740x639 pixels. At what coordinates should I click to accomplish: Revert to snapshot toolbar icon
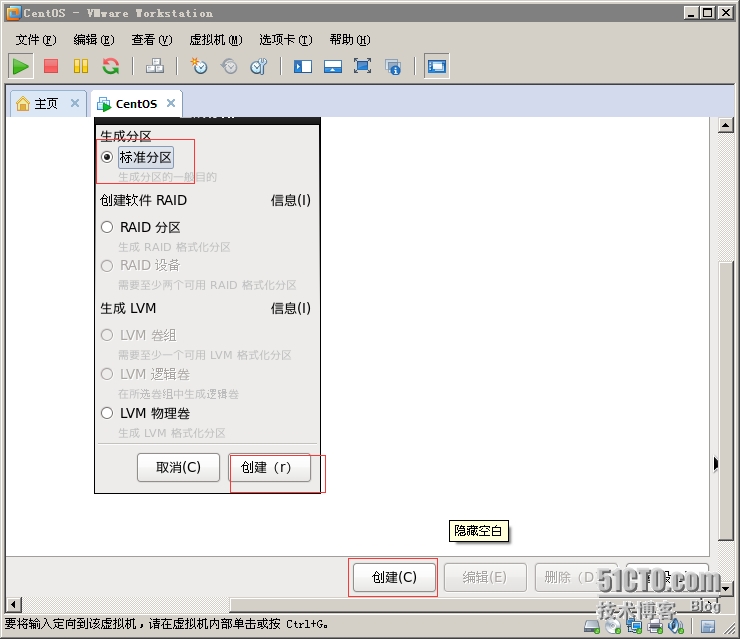pos(229,66)
